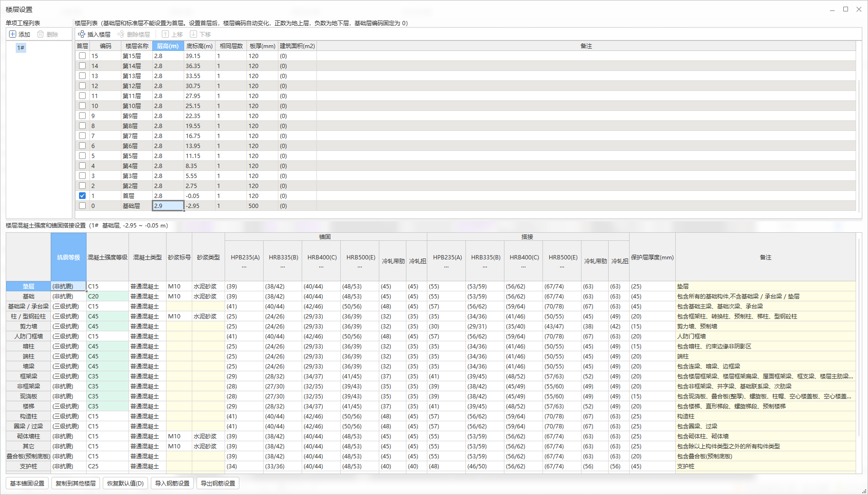Tick the 首层 checkbox for floor 10
868x495 pixels.
click(x=82, y=106)
